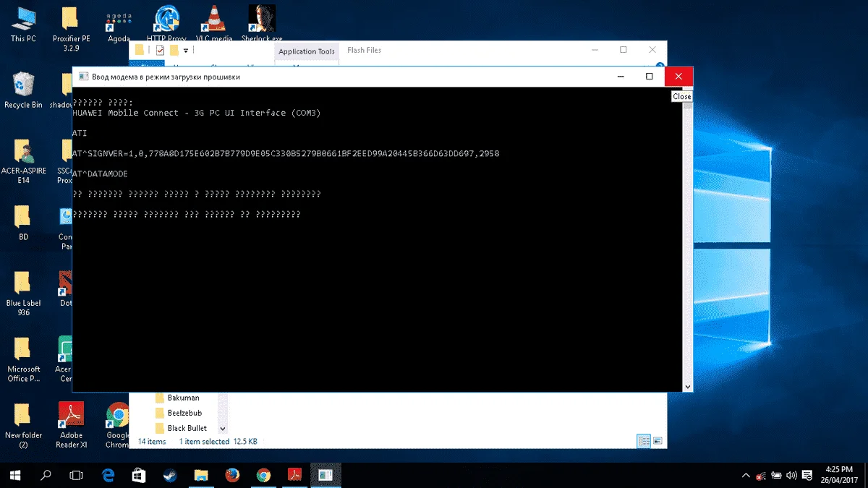The width and height of the screenshot is (868, 488).
Task: Open the Blue Label 936 folder
Action: 23,294
